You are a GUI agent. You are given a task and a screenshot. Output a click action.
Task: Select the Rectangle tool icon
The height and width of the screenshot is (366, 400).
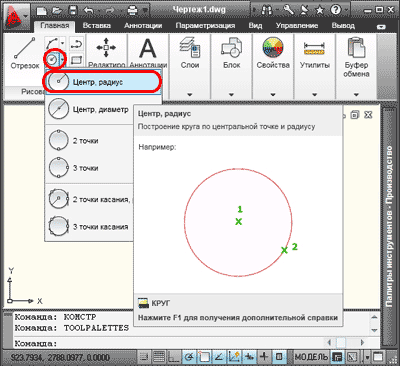[x=77, y=60]
